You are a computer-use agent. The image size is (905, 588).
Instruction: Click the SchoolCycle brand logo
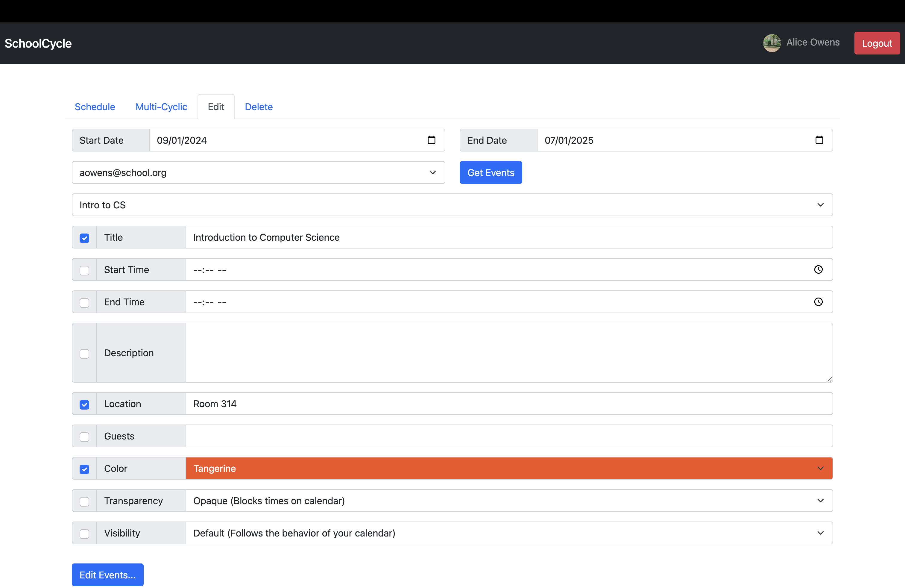pos(38,43)
